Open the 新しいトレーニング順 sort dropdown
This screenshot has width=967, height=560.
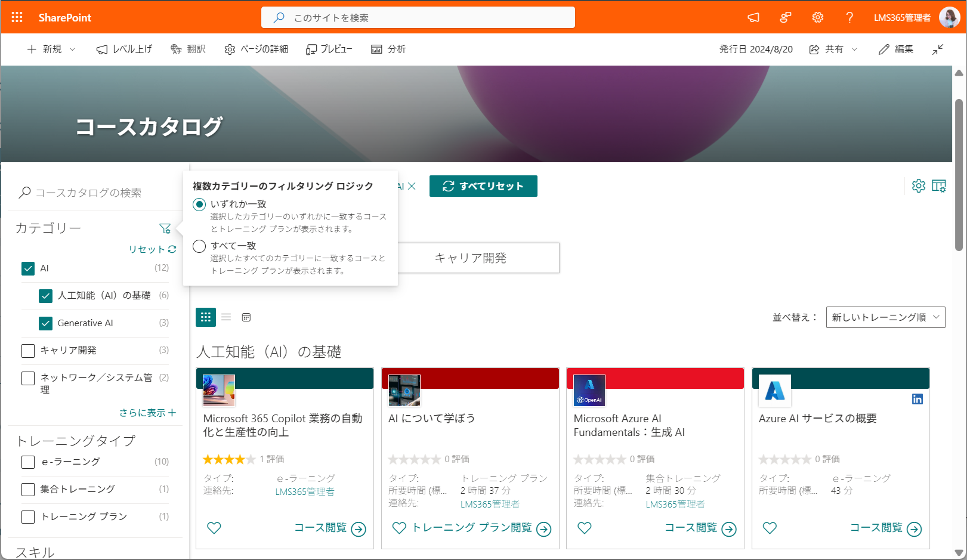pyautogui.click(x=885, y=317)
